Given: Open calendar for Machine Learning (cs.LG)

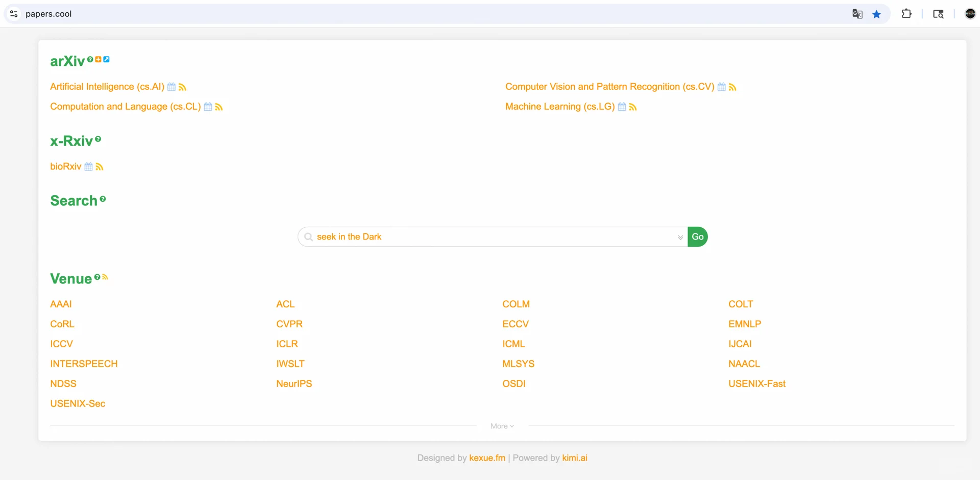Looking at the screenshot, I should tap(622, 107).
